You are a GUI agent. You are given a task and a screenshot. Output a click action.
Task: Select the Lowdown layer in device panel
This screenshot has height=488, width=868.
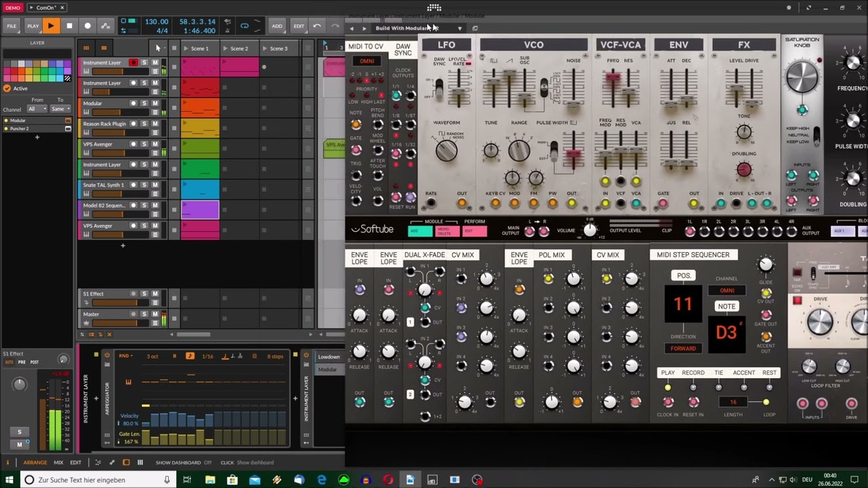(330, 357)
